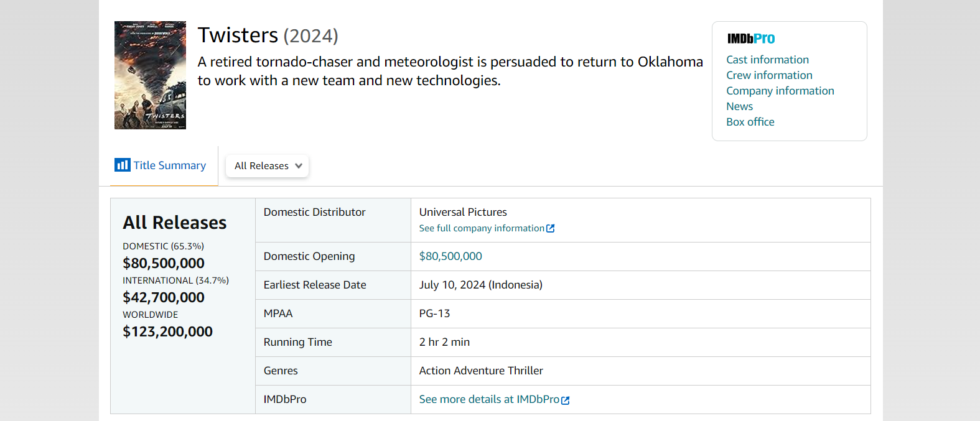This screenshot has width=980, height=421.
Task: Open the All Releases dropdown
Action: click(268, 166)
